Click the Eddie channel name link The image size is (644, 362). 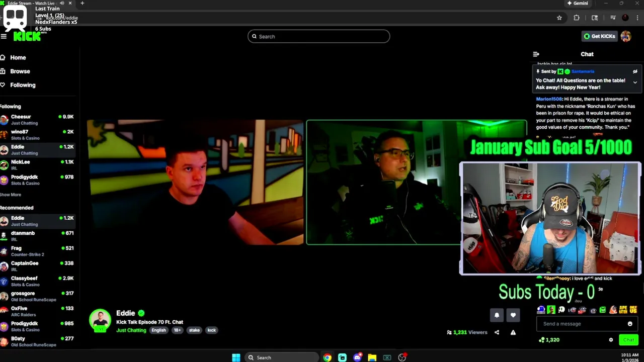(126, 313)
